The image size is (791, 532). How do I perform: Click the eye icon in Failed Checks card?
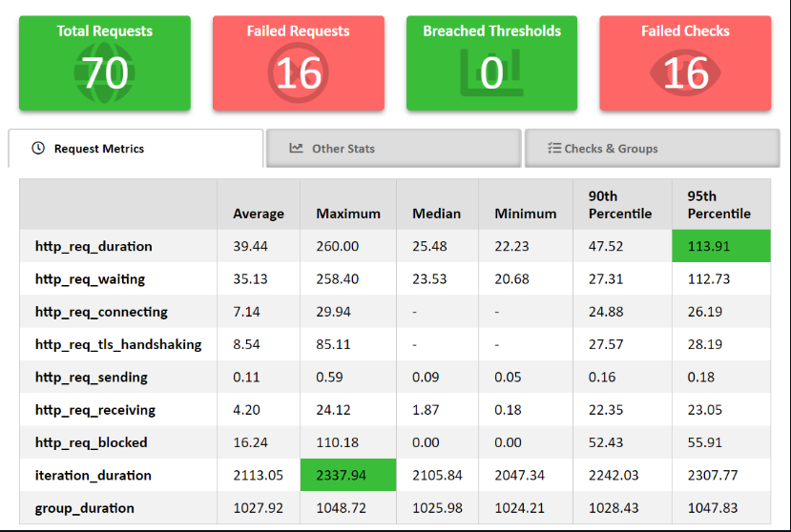[684, 73]
